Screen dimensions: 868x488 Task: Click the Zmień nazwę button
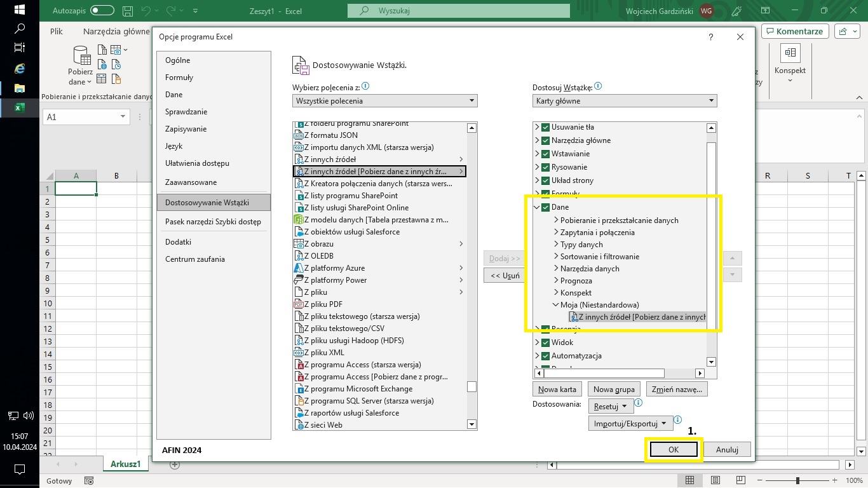(x=677, y=389)
